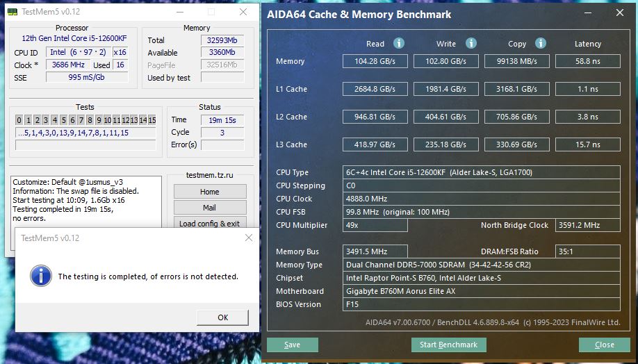Click the Write info icon in AIDA64
Image resolution: width=638 pixels, height=364 pixels.
click(x=471, y=43)
